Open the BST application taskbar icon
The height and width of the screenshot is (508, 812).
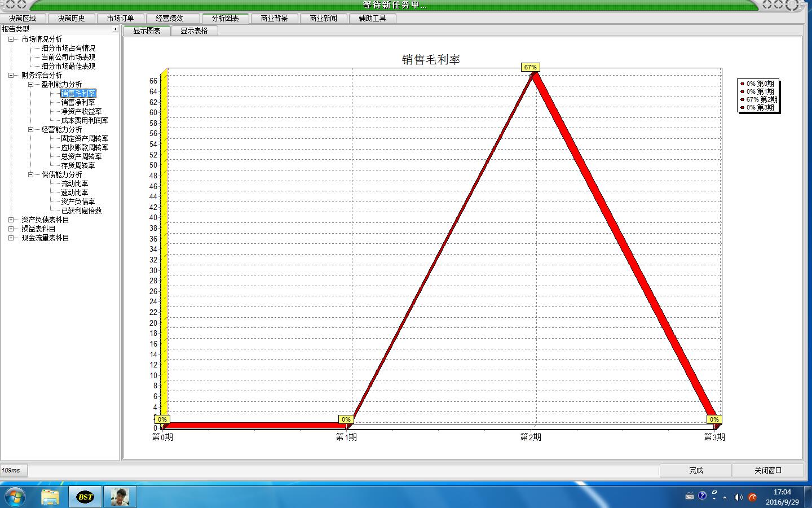[85, 497]
